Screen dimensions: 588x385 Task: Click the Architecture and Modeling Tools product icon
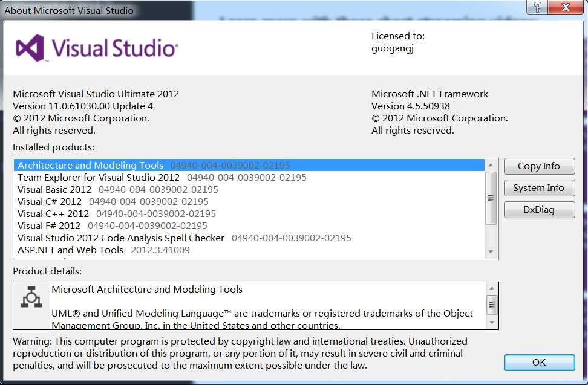pos(31,297)
